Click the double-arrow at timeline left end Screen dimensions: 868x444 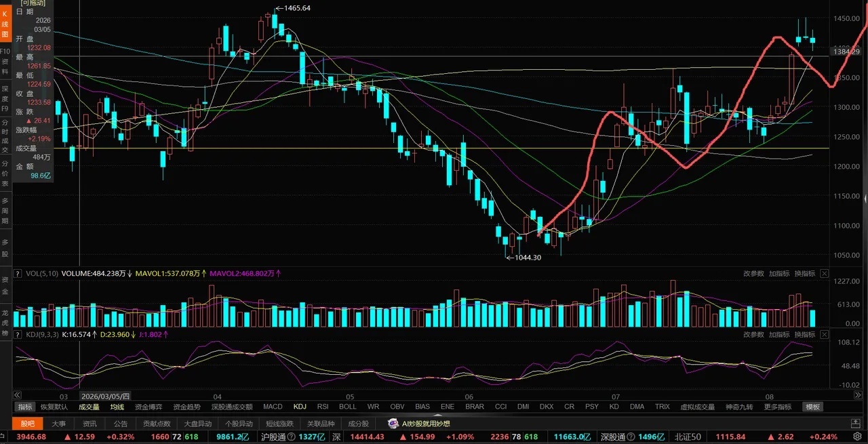[17, 395]
